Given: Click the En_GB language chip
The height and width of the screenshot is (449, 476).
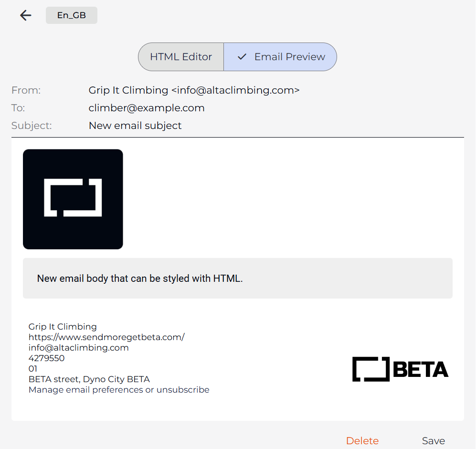Looking at the screenshot, I should [72, 15].
